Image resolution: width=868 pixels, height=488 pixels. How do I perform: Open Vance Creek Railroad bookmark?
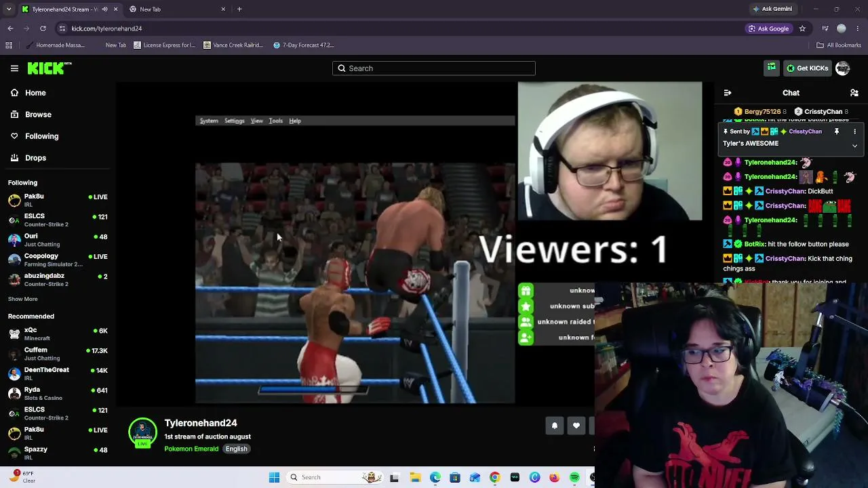pos(233,45)
